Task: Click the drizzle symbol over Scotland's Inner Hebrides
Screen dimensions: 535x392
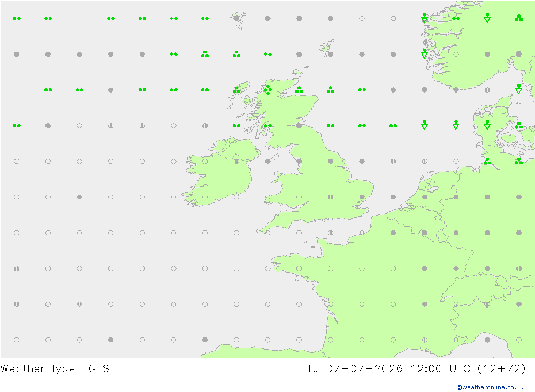Action: (268, 126)
